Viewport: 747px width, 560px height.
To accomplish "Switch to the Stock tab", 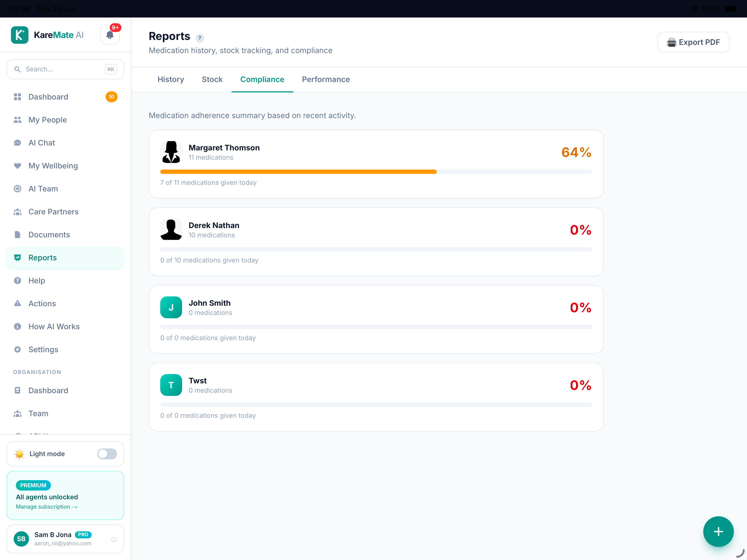I will (x=212, y=79).
